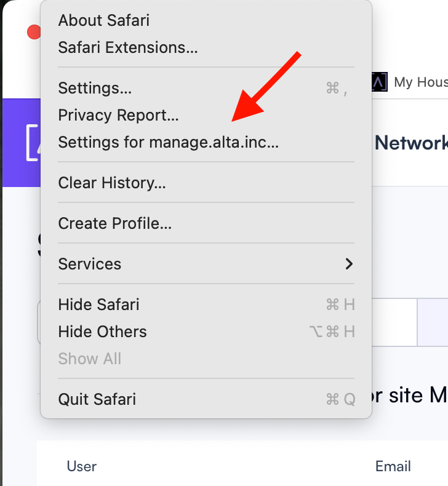The height and width of the screenshot is (486, 448).
Task: Choose Hide Safari from the menu
Action: pyautogui.click(x=206, y=305)
